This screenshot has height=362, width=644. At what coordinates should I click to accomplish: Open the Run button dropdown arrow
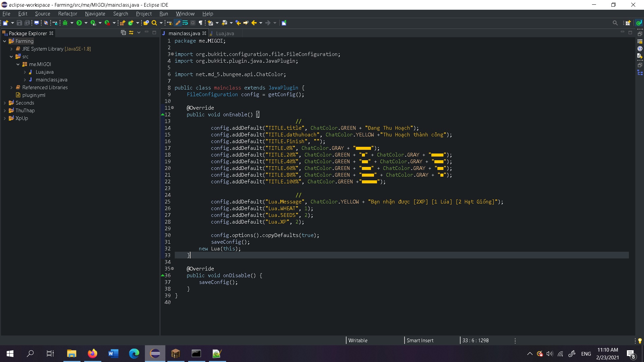click(86, 23)
